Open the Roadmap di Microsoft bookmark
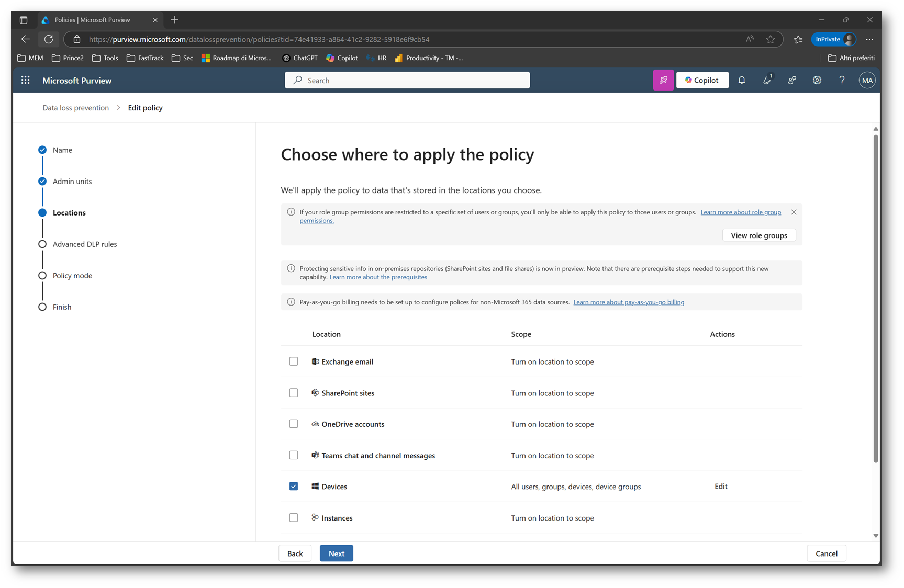 tap(237, 58)
